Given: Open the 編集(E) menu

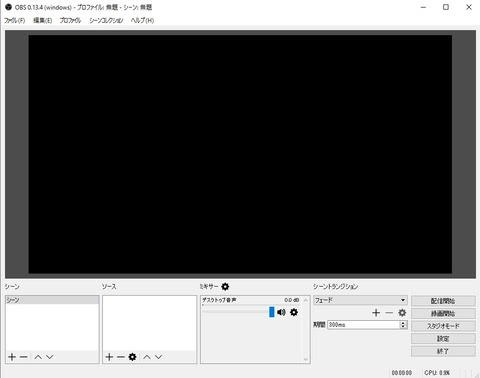Looking at the screenshot, I should (x=42, y=20).
